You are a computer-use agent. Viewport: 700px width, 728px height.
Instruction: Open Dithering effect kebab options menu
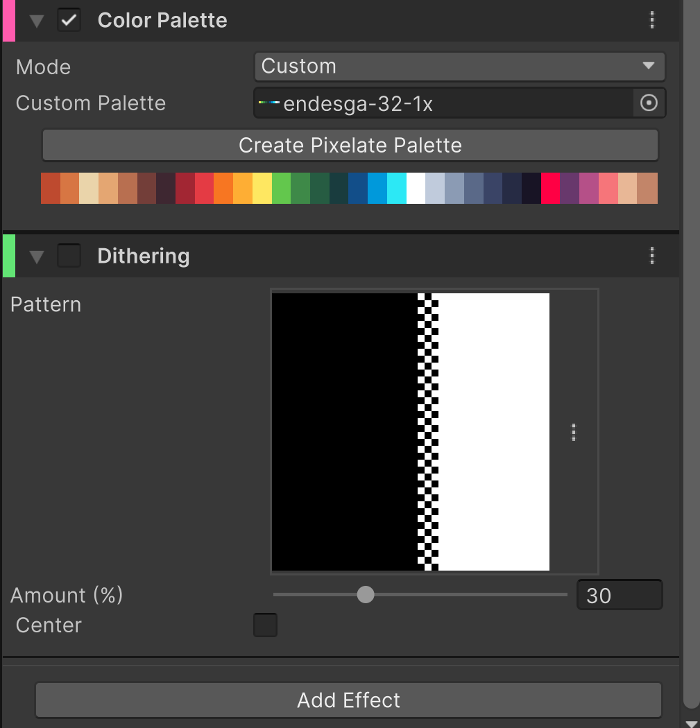(x=651, y=256)
